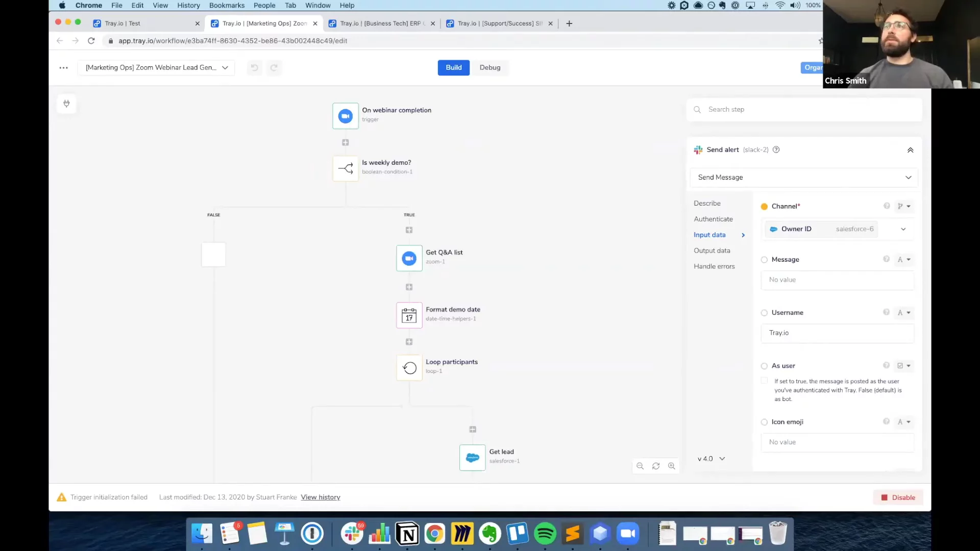Click the Format demo date calendar icon
This screenshot has height=551, width=980.
(409, 315)
